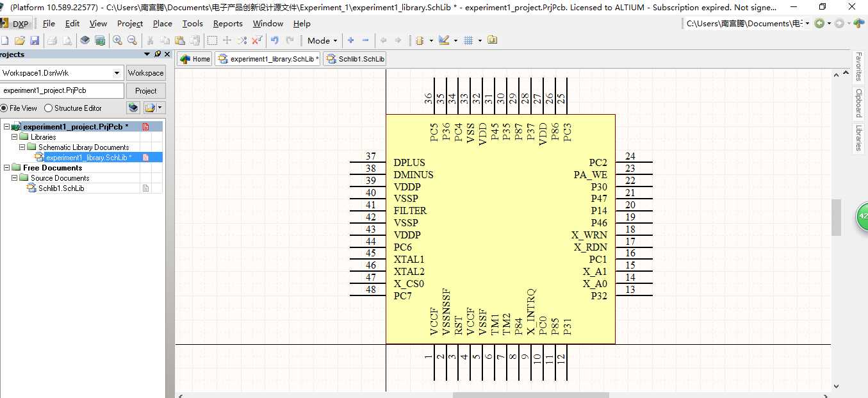868x398 pixels.
Task: Click the Move Selection cross icon
Action: coord(227,40)
